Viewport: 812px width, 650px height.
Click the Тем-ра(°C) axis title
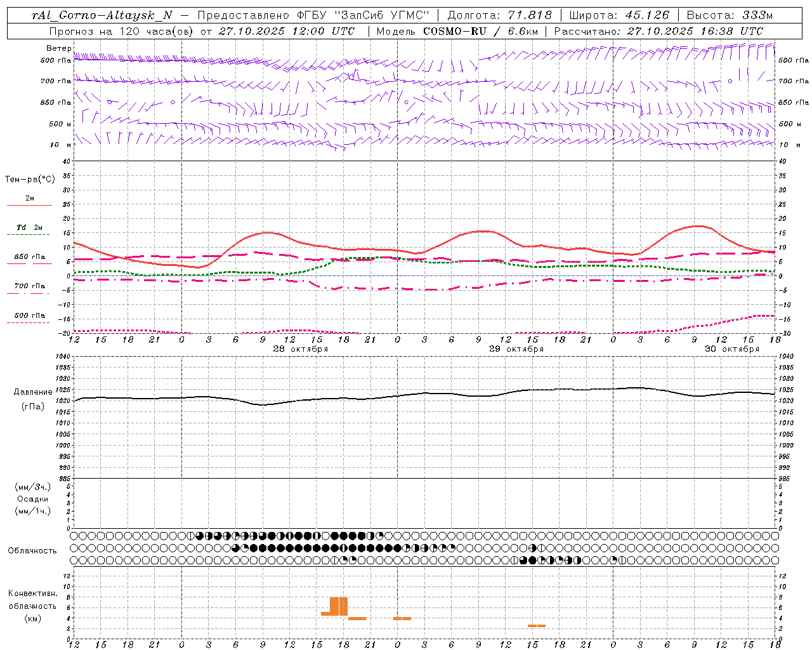pyautogui.click(x=30, y=180)
